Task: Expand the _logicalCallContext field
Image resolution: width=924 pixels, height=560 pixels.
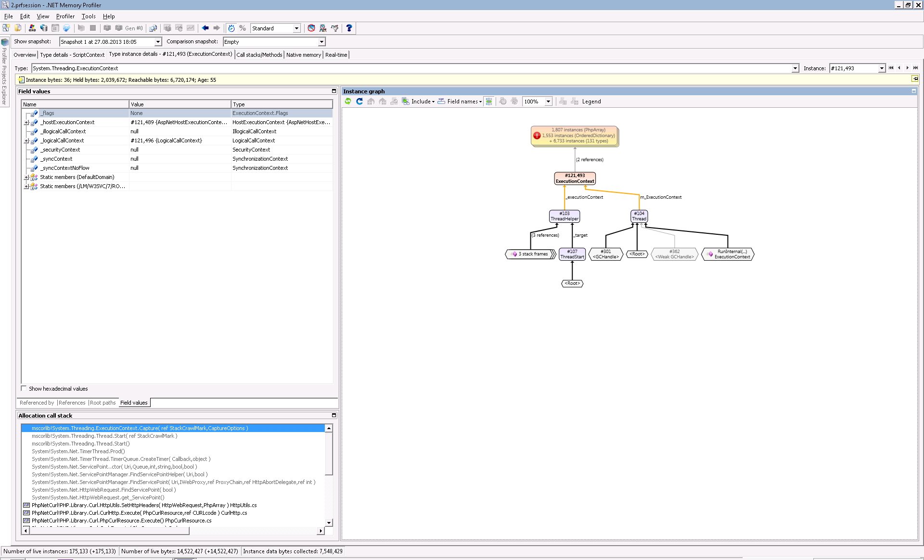Action: click(26, 141)
